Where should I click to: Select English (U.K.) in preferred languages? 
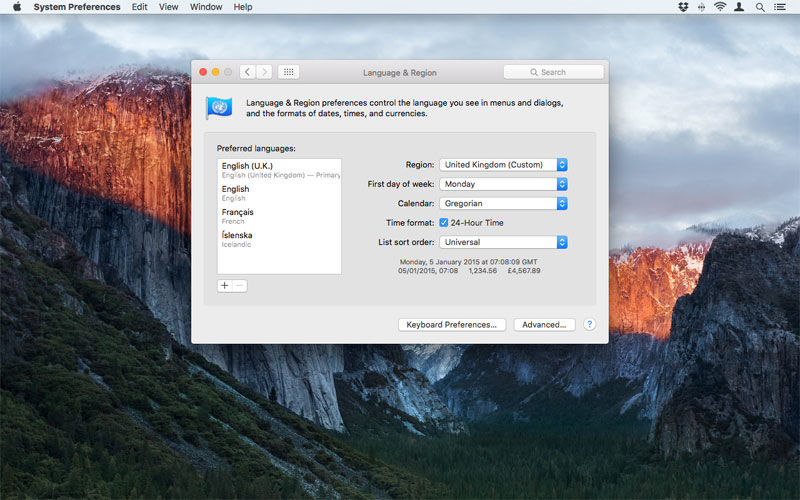(x=279, y=170)
